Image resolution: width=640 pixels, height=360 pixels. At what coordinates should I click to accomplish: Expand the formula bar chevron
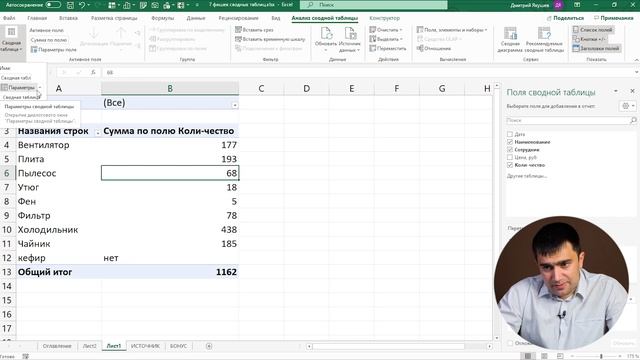(x=636, y=72)
